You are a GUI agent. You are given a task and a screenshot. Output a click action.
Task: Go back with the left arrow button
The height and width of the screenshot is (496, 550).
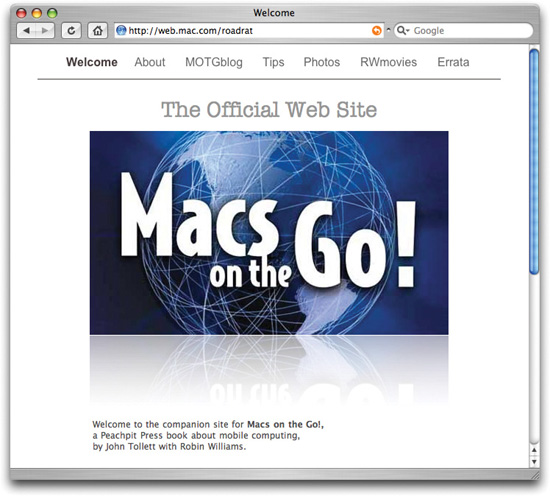(26, 31)
